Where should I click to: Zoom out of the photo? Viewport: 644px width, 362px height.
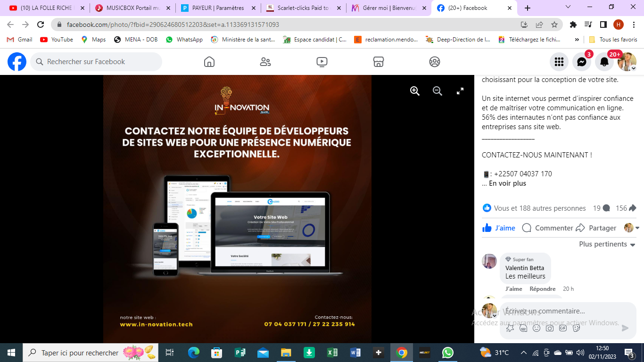click(438, 91)
